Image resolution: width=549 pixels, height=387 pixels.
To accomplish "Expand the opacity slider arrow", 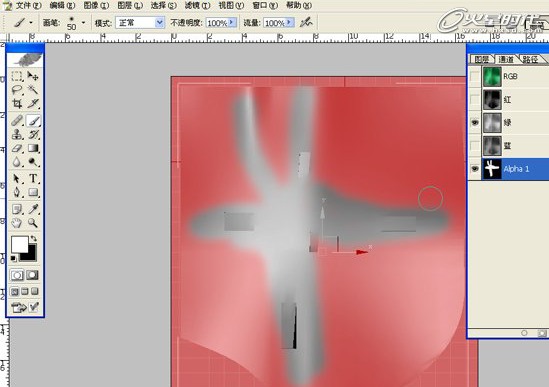I will click(232, 23).
